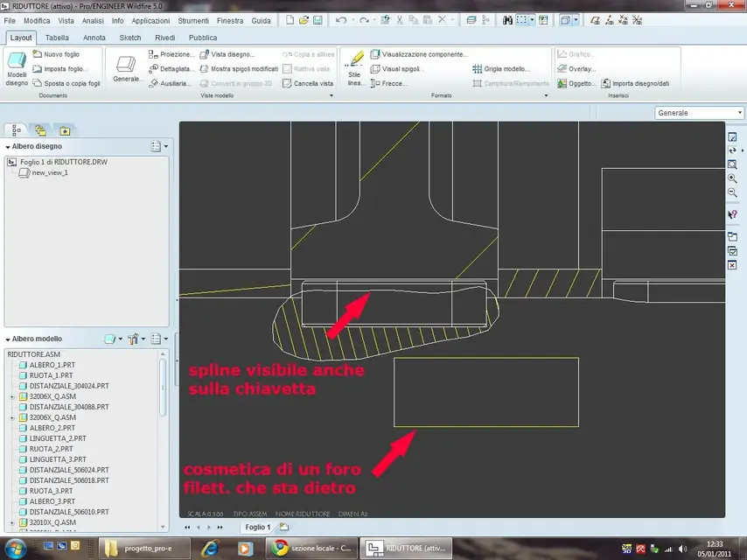The image size is (747, 560).
Task: Open the Guida menu
Action: coord(261,21)
